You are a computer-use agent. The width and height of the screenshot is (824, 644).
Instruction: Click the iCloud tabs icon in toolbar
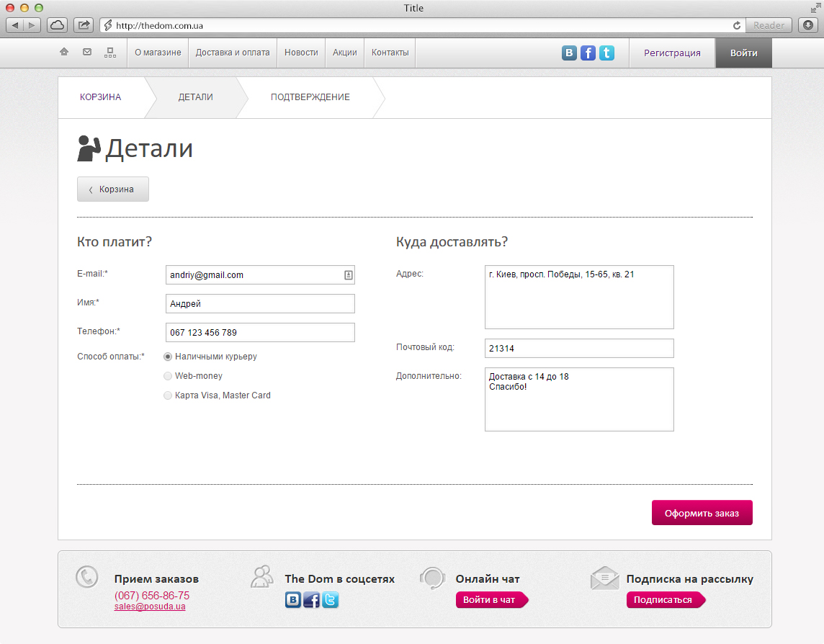(57, 25)
